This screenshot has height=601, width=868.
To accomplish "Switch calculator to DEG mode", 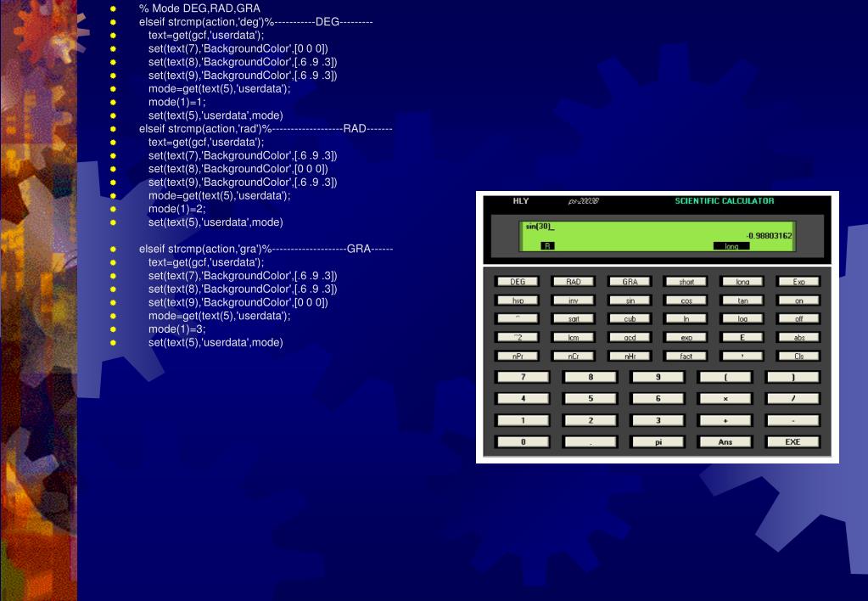I will 517,281.
